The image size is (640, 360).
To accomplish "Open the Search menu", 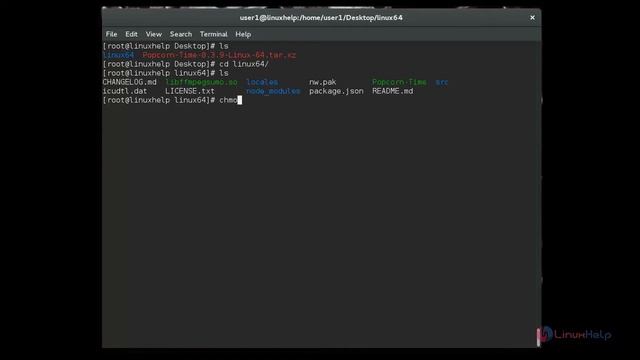I will tap(181, 34).
